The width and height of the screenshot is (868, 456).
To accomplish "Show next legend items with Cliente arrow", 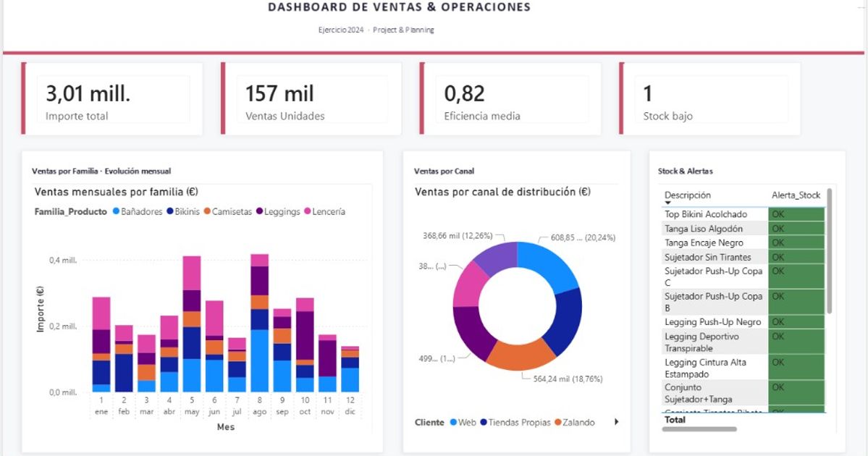I will (x=616, y=422).
